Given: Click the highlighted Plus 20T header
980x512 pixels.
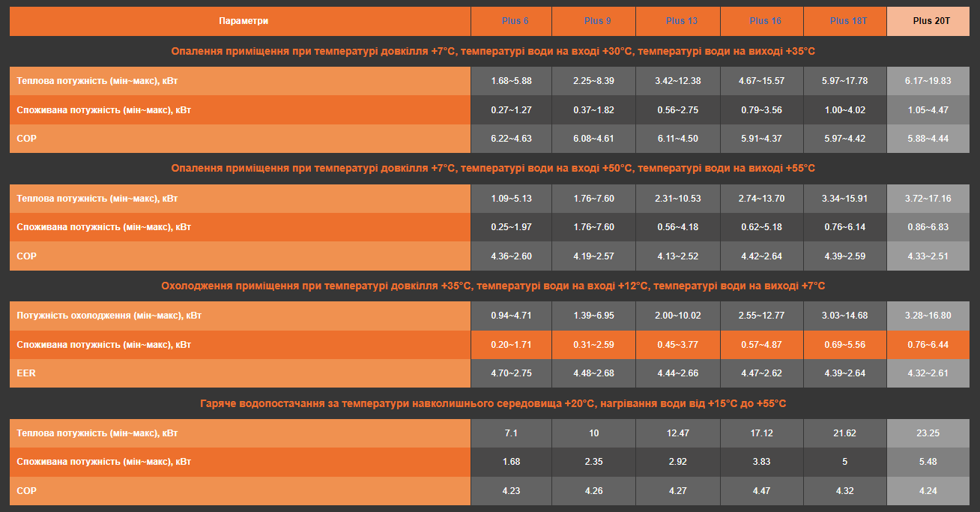Looking at the screenshot, I should click(x=931, y=21).
